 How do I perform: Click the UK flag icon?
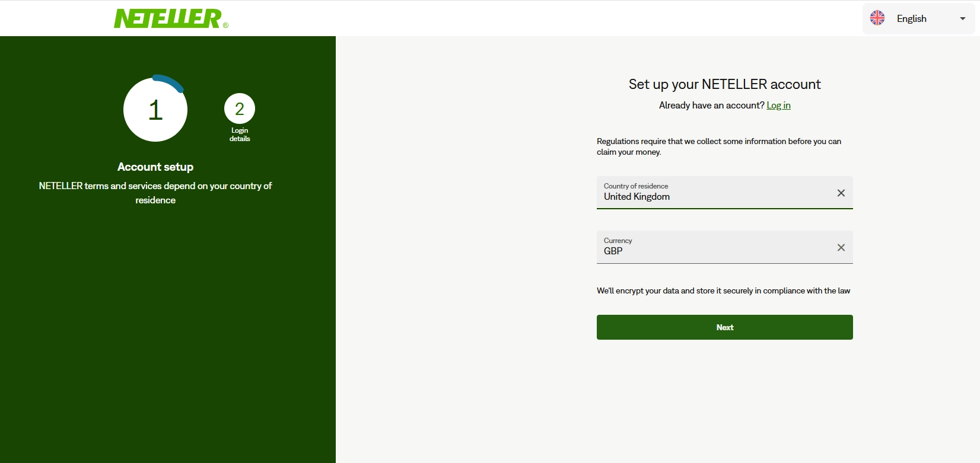click(877, 18)
